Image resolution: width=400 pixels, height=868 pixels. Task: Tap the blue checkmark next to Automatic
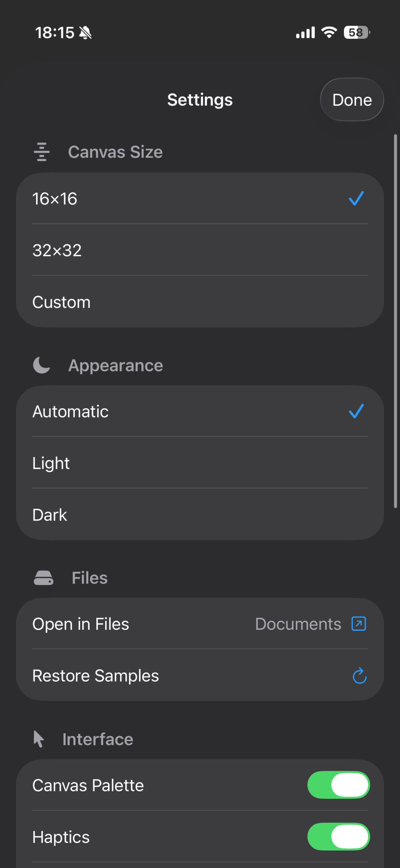(356, 411)
